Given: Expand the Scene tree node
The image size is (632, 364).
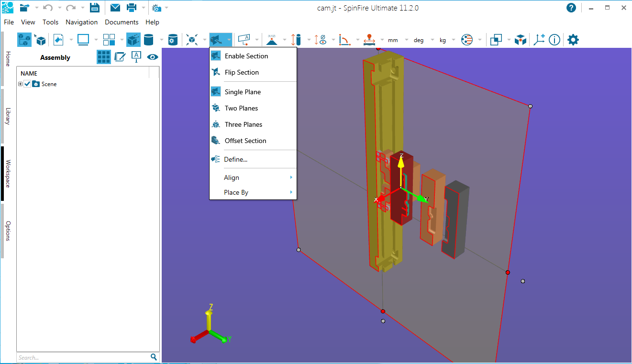Looking at the screenshot, I should (20, 84).
